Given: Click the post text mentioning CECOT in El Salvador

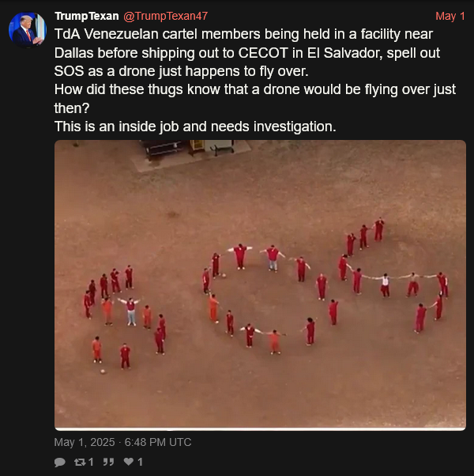Looking at the screenshot, I should [x=246, y=53].
